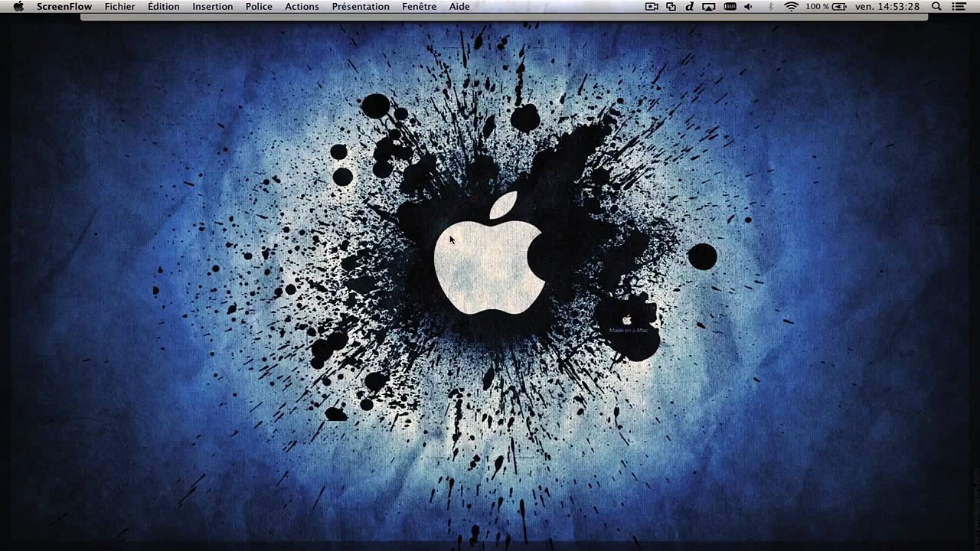Click the overlapping squares status icon
The width and height of the screenshot is (980, 551).
coord(671,6)
